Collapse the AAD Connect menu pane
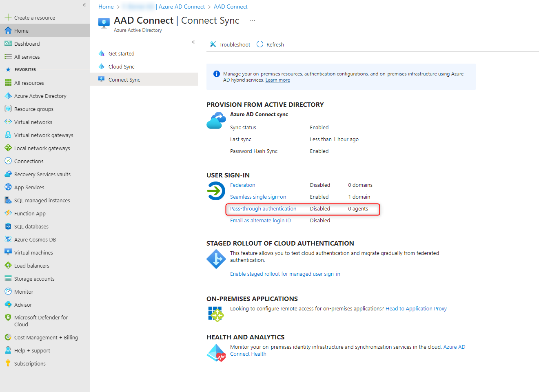Viewport: 539px width, 392px height. [x=193, y=42]
